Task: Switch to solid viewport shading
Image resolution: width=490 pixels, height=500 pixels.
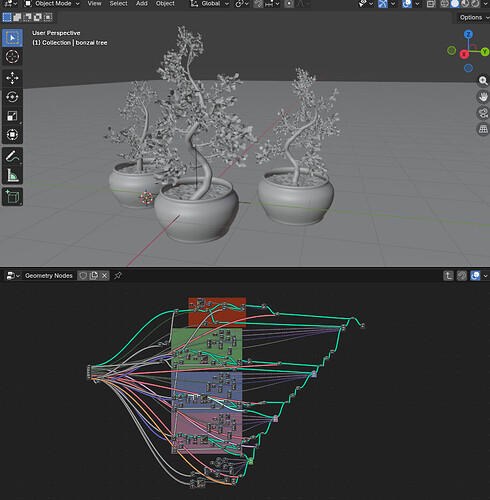Action: tap(455, 4)
